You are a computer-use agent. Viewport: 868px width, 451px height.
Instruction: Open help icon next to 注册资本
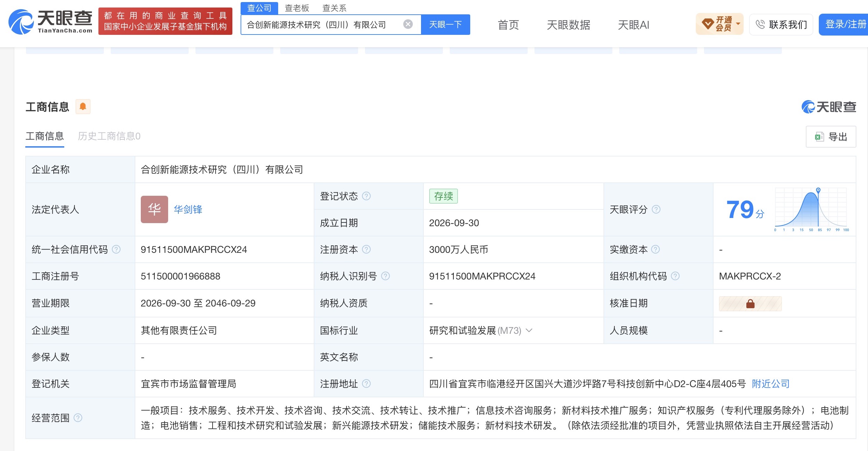[366, 249]
